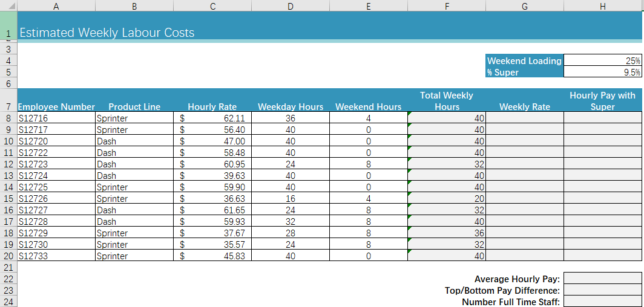This screenshot has height=307, width=644.
Task: Select employee cell S12720
Action: coord(56,141)
